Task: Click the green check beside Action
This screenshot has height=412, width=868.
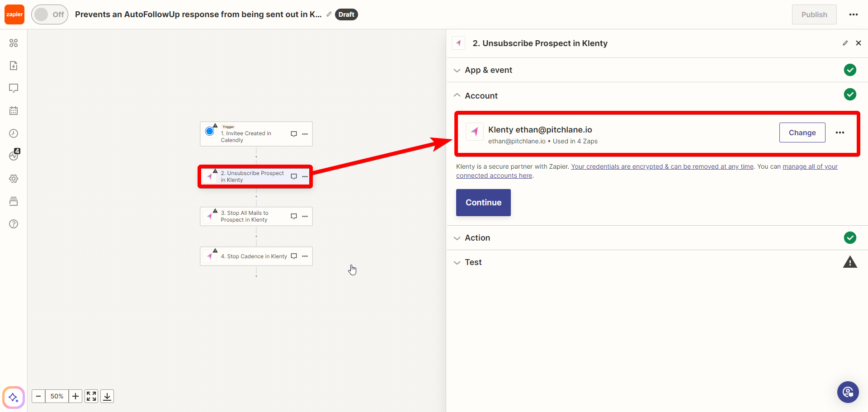Action: (x=850, y=237)
